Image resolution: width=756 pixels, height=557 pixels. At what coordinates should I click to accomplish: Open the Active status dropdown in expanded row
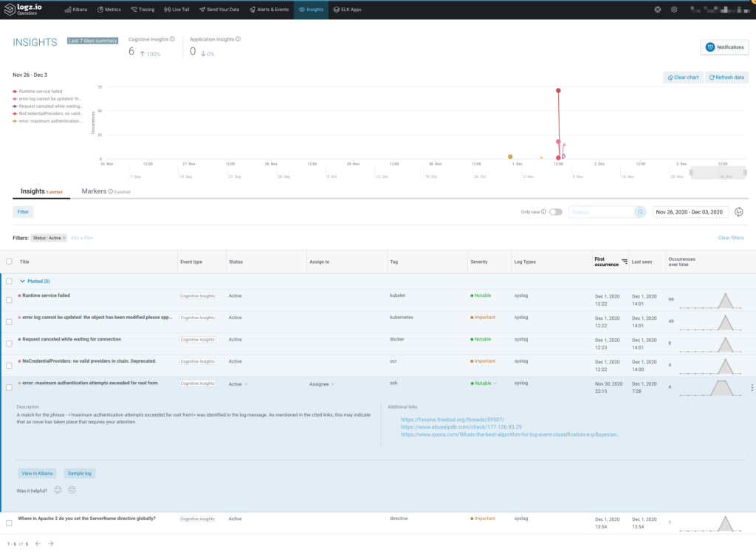tap(238, 384)
